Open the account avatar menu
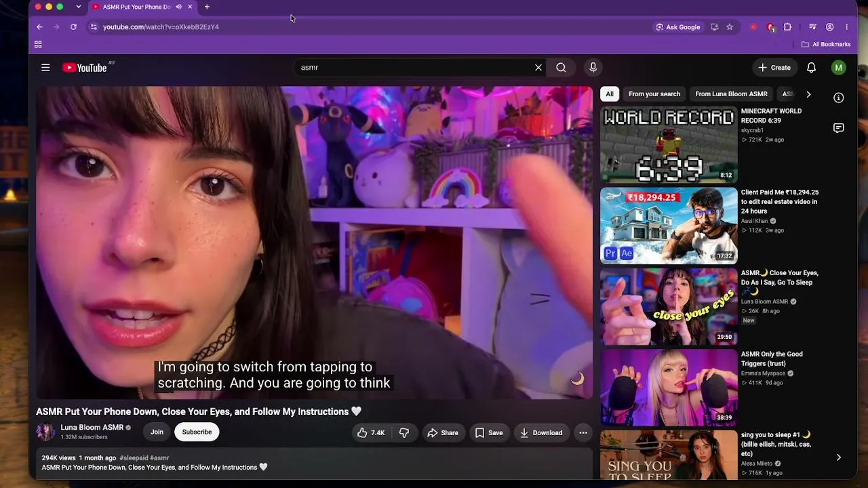Viewport: 868px width, 488px height. tap(839, 68)
